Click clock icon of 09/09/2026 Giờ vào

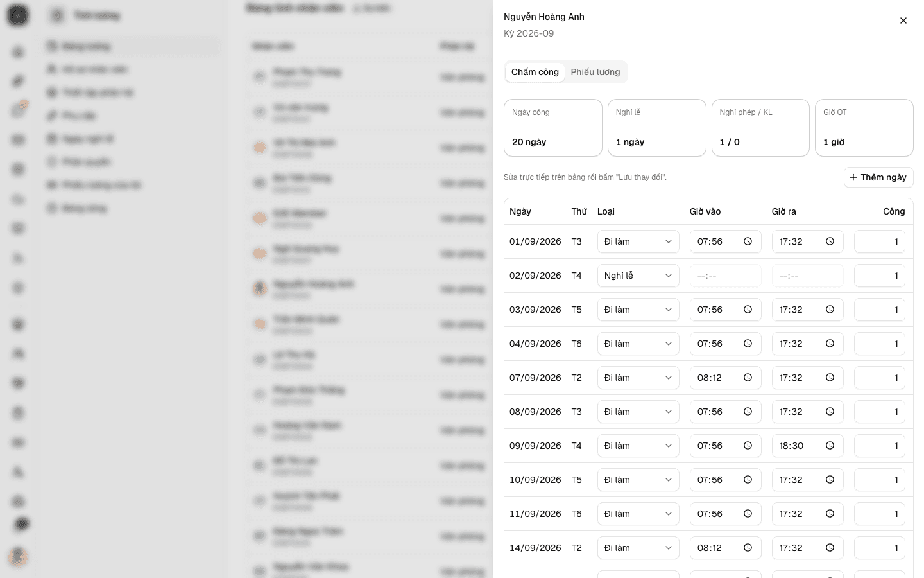[x=748, y=446]
